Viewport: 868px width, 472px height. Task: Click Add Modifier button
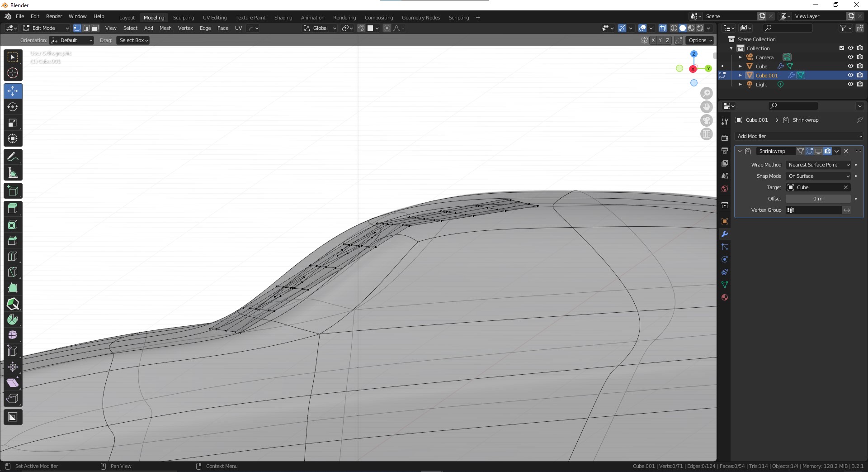[799, 136]
